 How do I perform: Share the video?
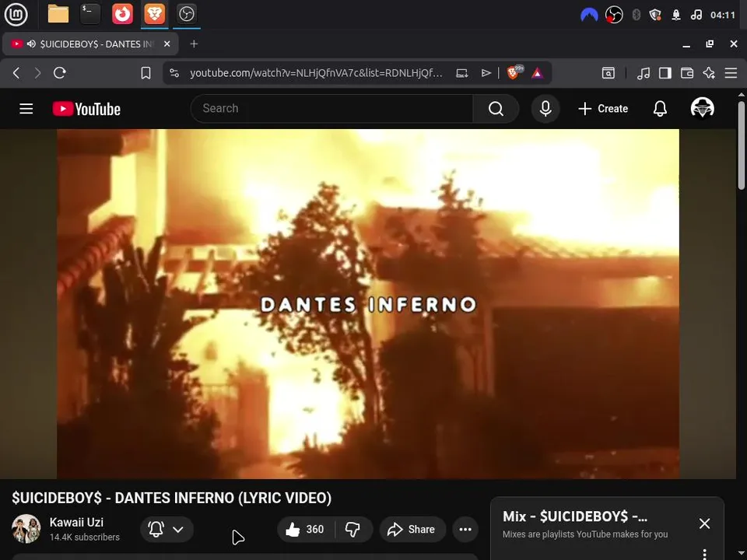coord(412,529)
